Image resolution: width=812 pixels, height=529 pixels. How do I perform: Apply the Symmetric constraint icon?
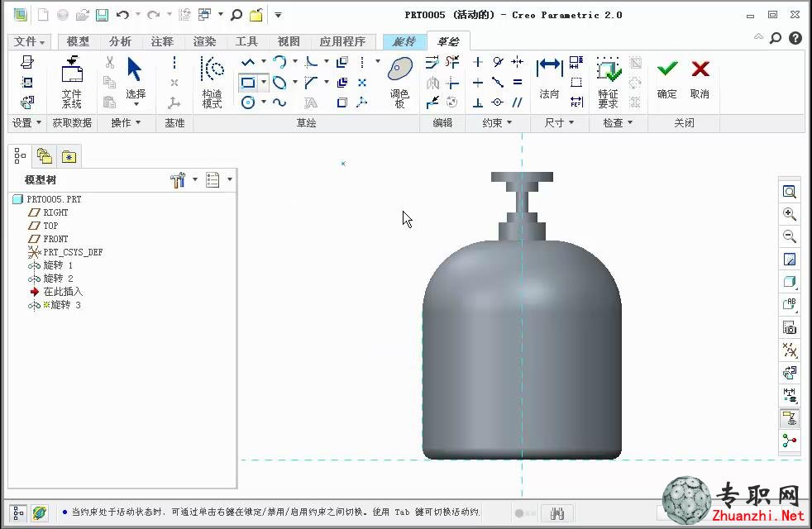coord(518,62)
